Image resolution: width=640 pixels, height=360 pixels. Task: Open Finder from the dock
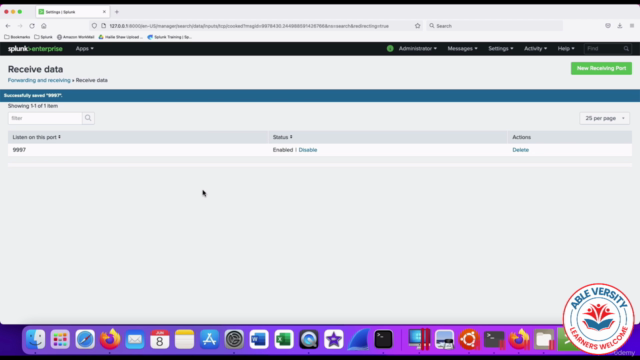[36, 340]
